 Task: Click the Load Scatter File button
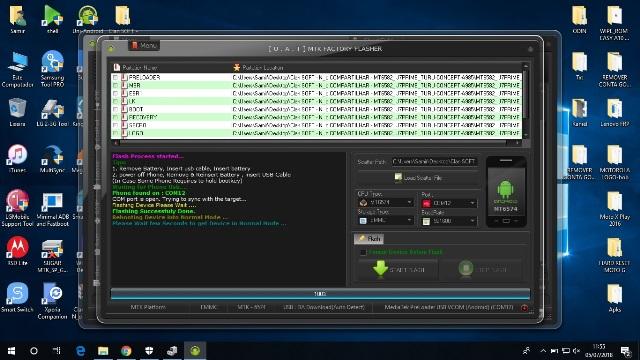pyautogui.click(x=418, y=178)
